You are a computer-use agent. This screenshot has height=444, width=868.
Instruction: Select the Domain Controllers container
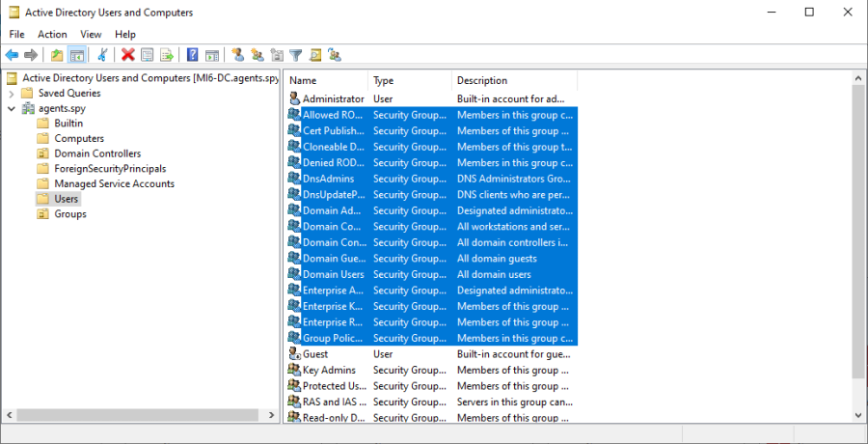pos(96,153)
